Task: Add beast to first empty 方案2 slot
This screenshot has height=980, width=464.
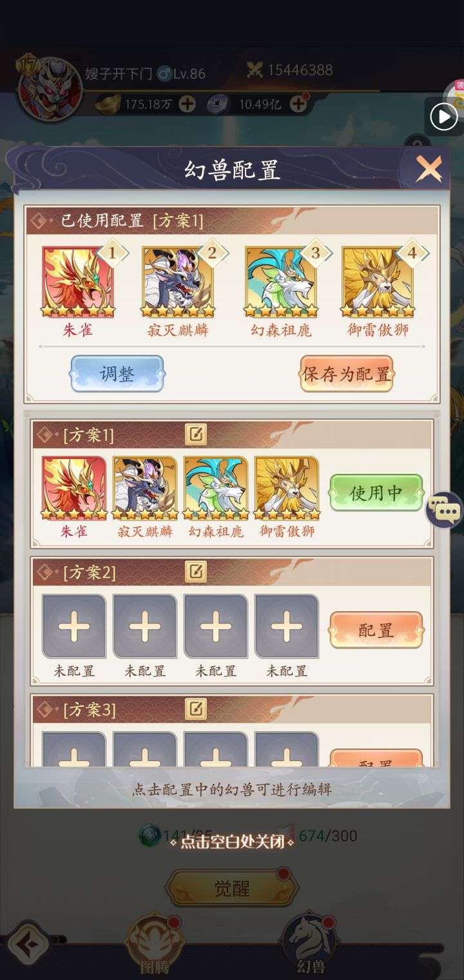Action: pyautogui.click(x=74, y=626)
